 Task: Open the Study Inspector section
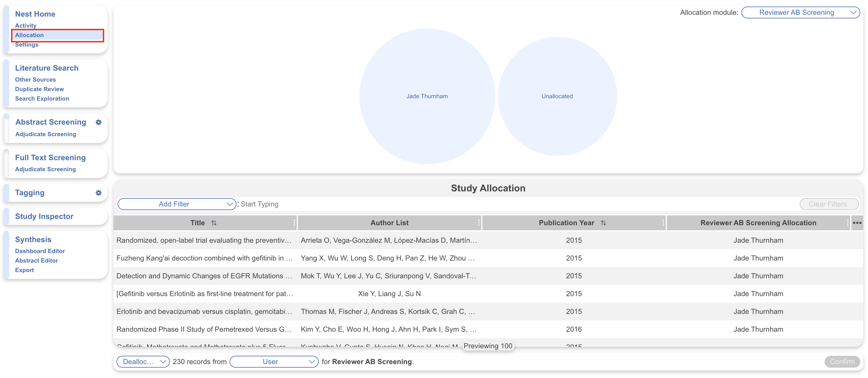44,216
